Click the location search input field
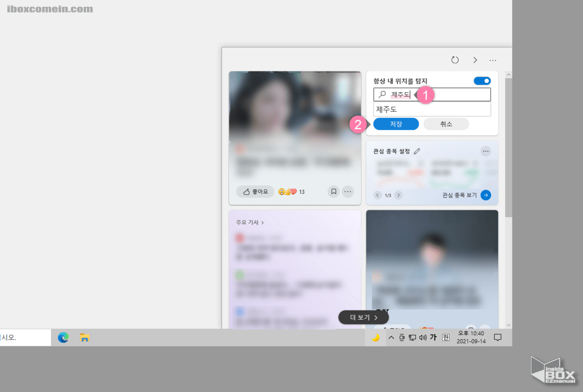 (432, 95)
